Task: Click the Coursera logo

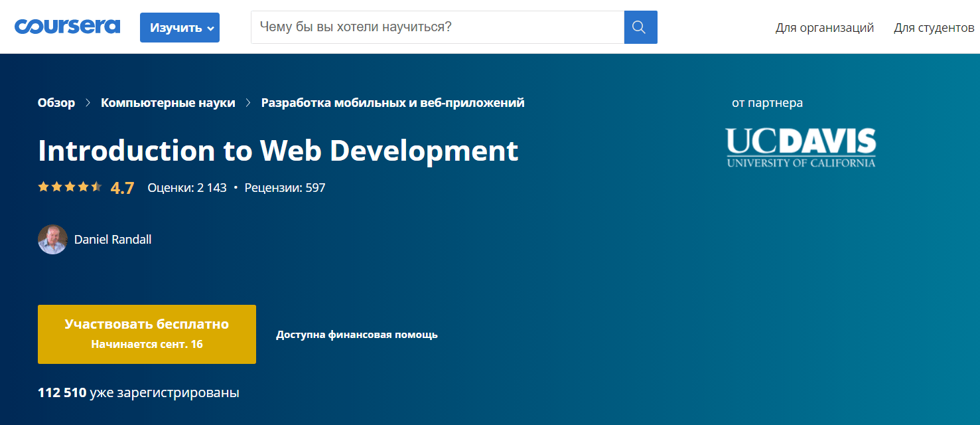Action: (67, 27)
